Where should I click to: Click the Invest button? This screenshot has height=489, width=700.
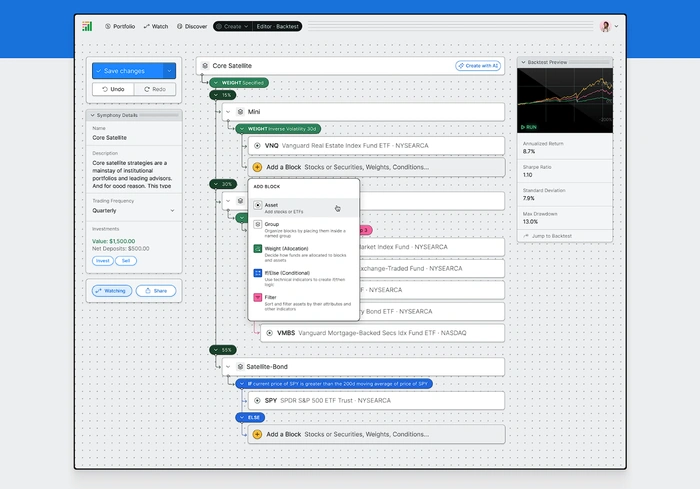[x=103, y=261]
